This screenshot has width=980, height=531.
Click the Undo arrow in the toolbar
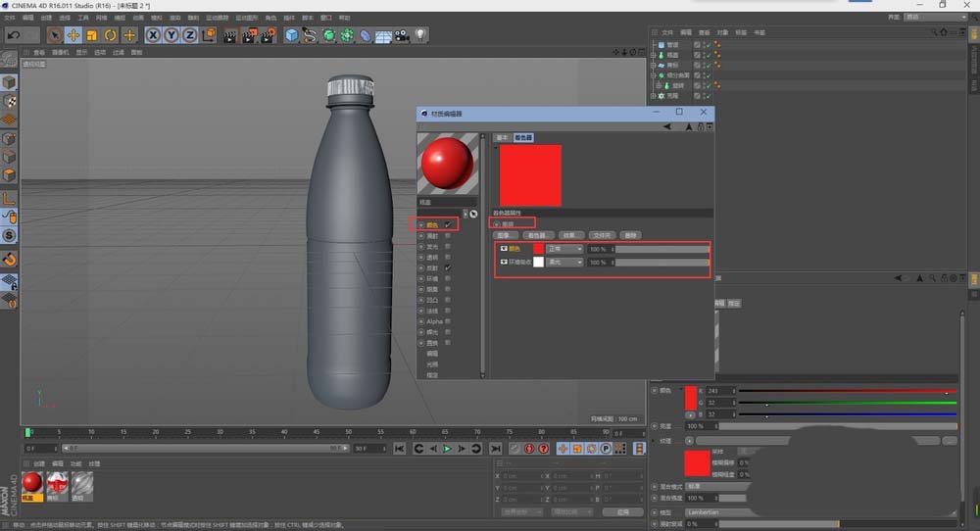click(14, 35)
